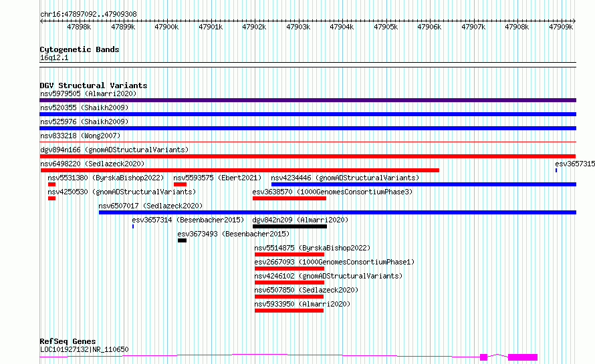
Task: Open dgv894n166 gnomAD variant label
Action: tap(114, 150)
